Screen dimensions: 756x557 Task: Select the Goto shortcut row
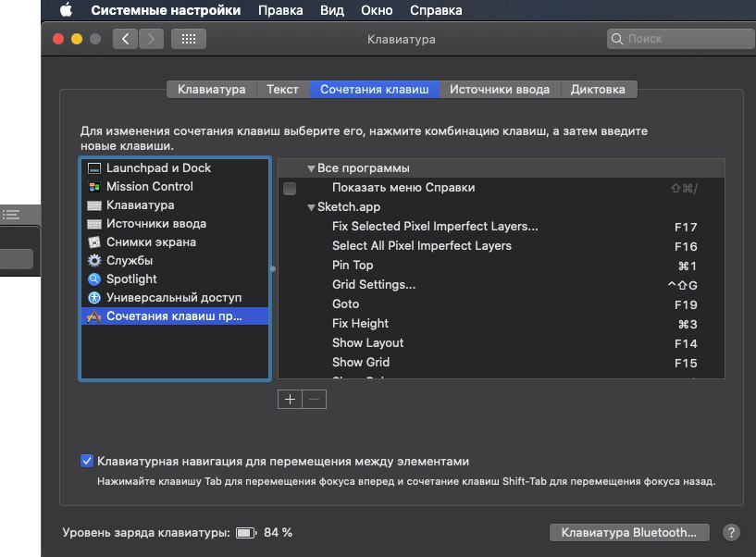(502, 304)
